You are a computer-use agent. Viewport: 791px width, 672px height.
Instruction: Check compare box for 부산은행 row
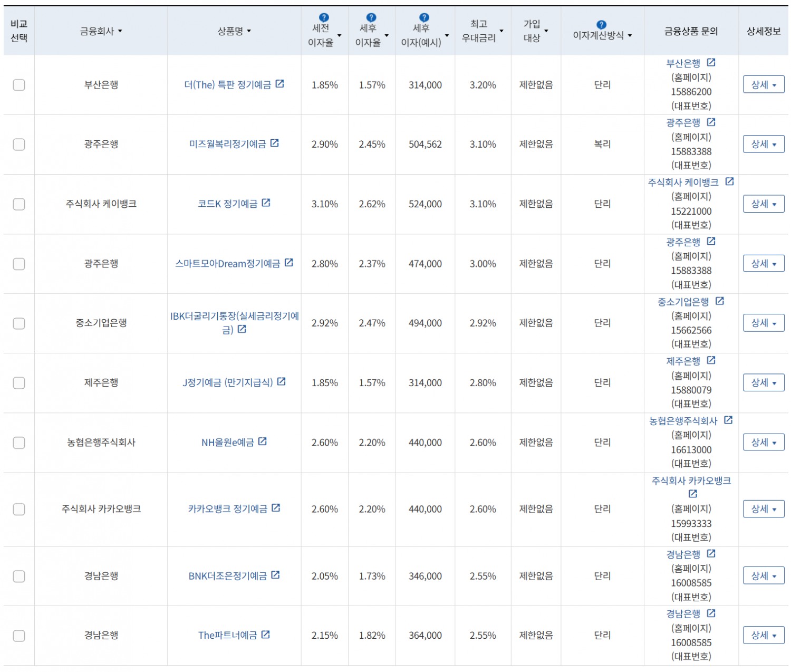[19, 85]
